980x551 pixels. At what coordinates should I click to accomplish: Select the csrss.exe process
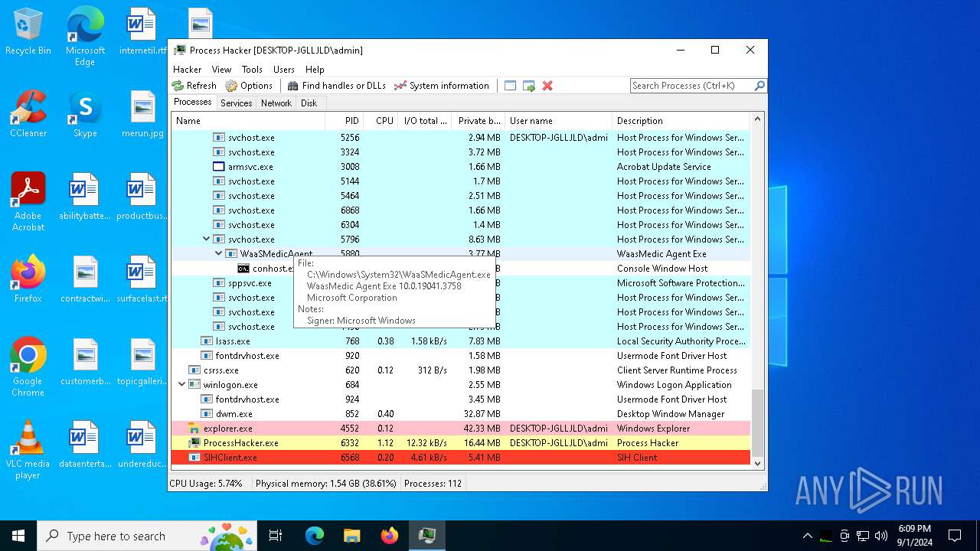point(461,370)
